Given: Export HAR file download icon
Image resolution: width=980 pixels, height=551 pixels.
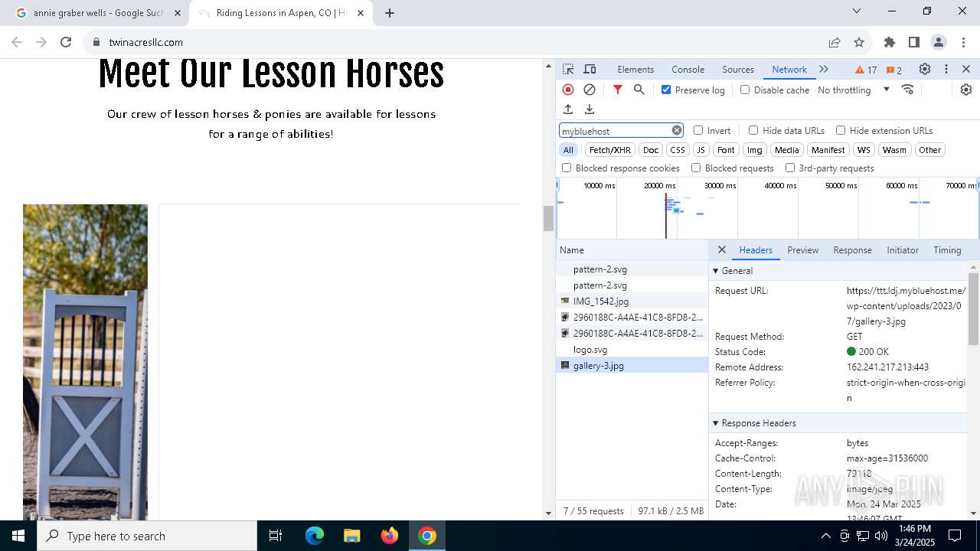Looking at the screenshot, I should pyautogui.click(x=590, y=109).
